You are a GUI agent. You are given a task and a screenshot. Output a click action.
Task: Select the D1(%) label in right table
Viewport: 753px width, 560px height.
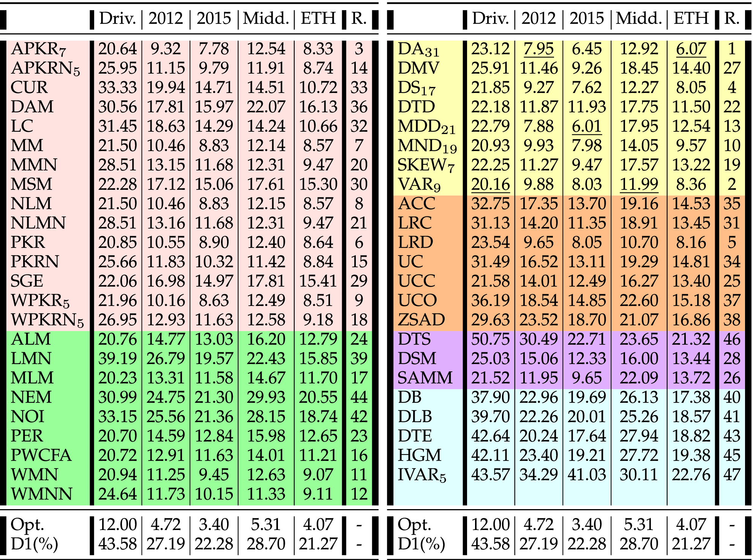point(421,544)
